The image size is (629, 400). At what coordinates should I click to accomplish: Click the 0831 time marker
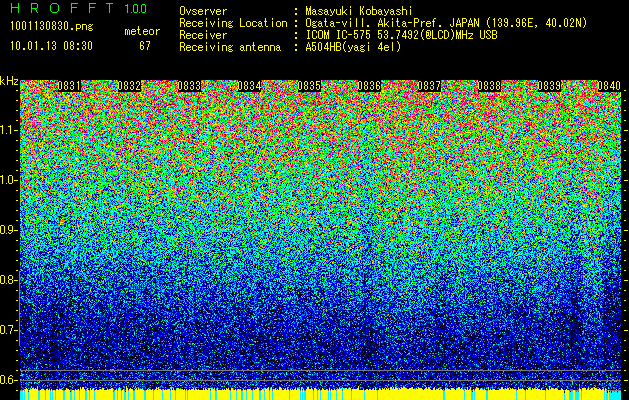tap(69, 86)
